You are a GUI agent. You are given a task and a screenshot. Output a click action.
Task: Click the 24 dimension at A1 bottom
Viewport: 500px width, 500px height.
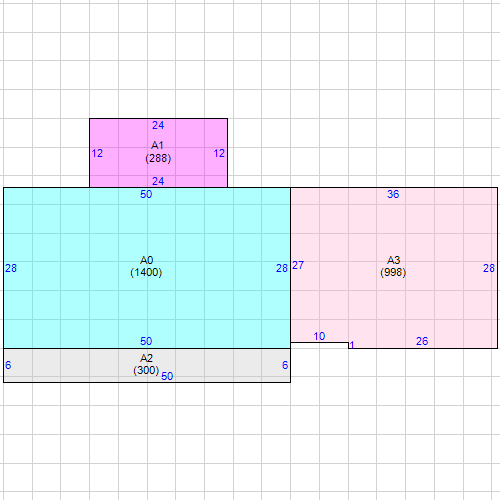point(158,181)
